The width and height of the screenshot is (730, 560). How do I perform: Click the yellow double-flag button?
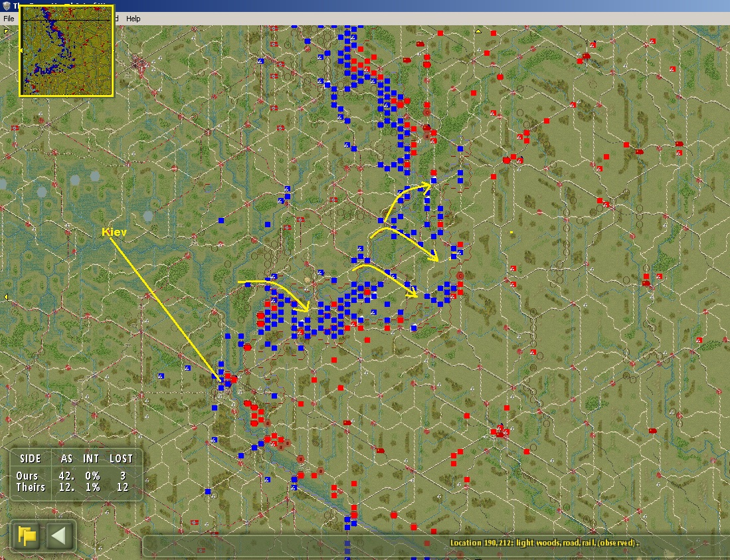27,535
